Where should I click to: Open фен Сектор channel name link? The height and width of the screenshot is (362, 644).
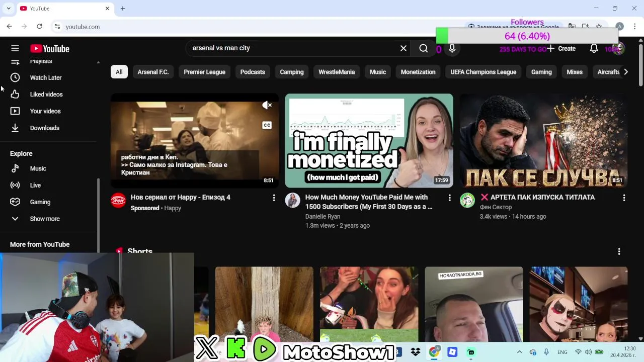pyautogui.click(x=496, y=207)
